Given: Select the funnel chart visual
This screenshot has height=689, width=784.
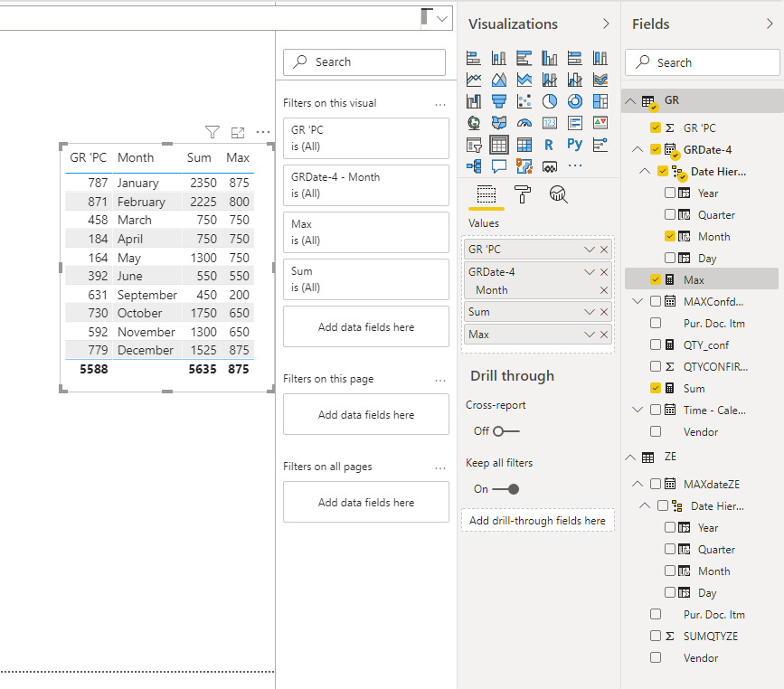Looking at the screenshot, I should tap(499, 101).
